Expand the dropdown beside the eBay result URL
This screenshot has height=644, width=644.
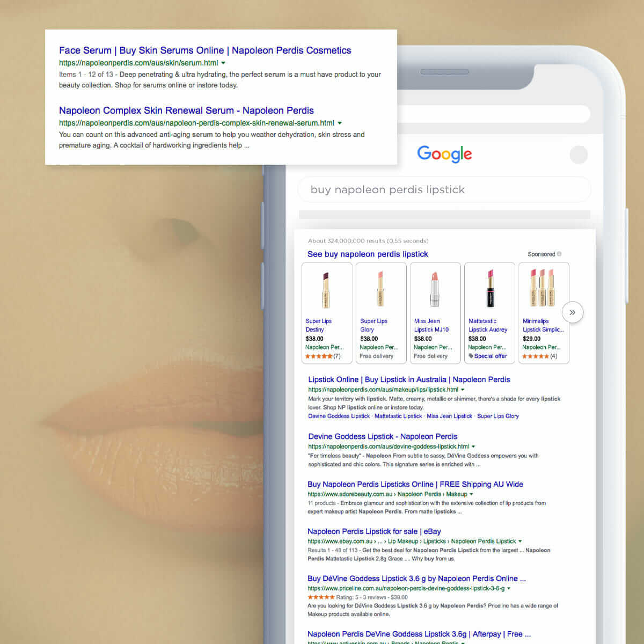[x=519, y=541]
